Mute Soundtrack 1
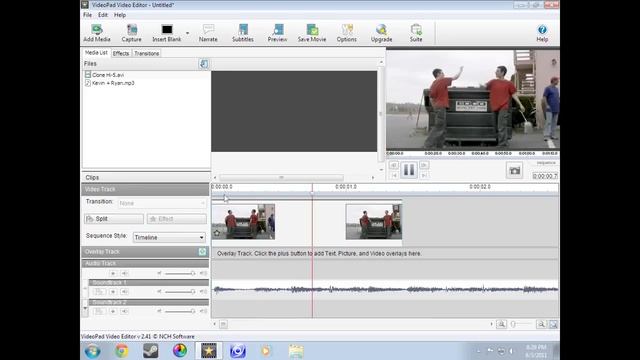This screenshot has height=360, width=640. (125, 291)
